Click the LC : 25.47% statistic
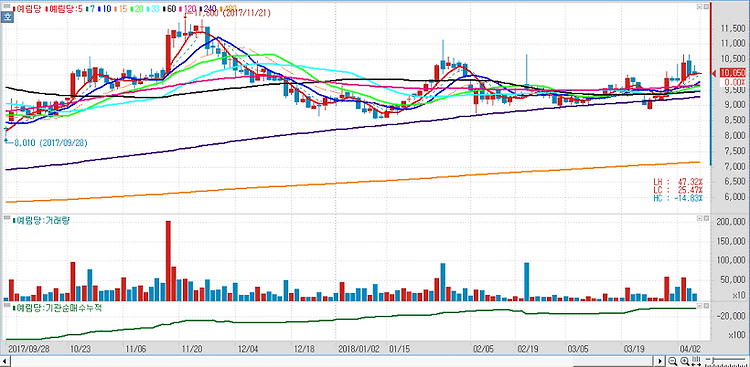The height and width of the screenshot is (367, 750). pyautogui.click(x=678, y=190)
